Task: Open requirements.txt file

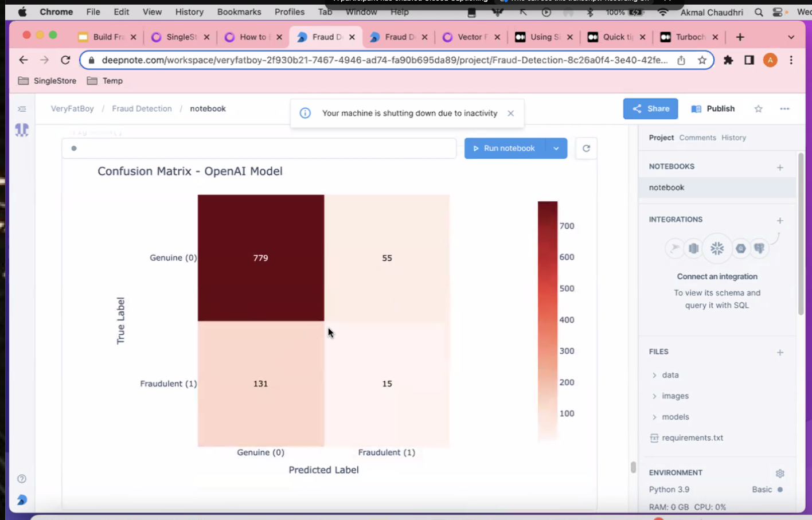Action: point(692,438)
